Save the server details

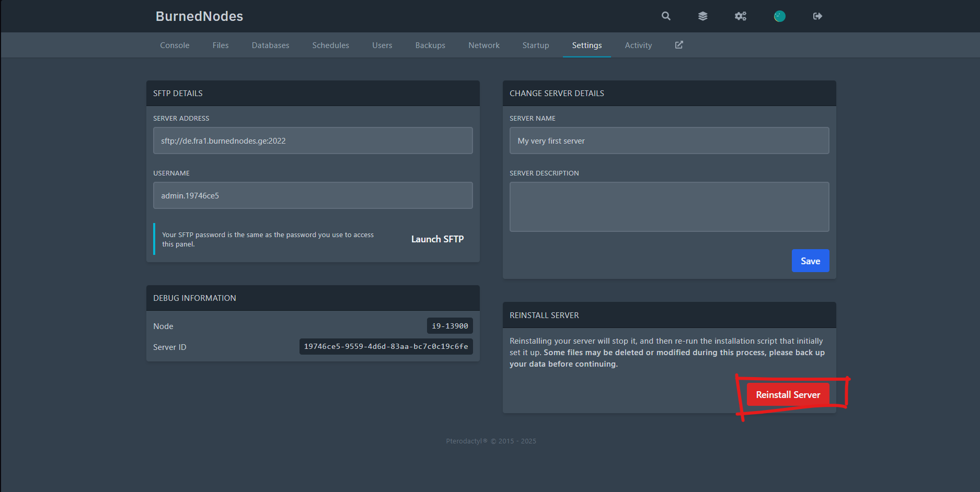click(811, 261)
